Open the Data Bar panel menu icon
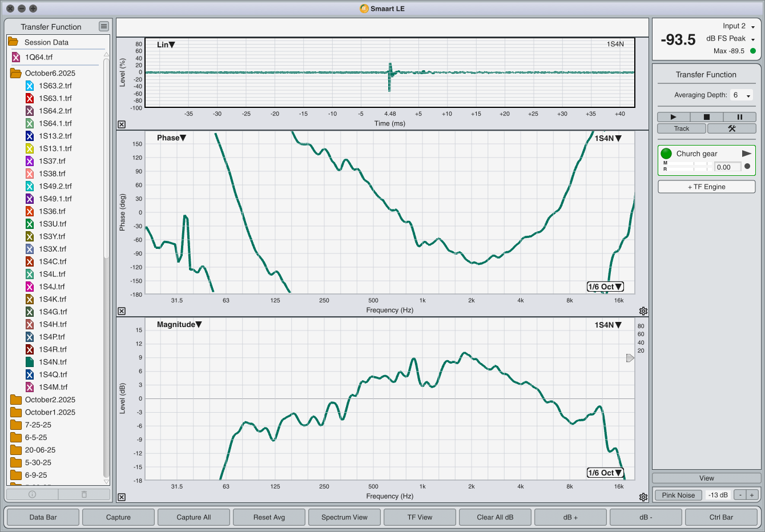 [103, 26]
